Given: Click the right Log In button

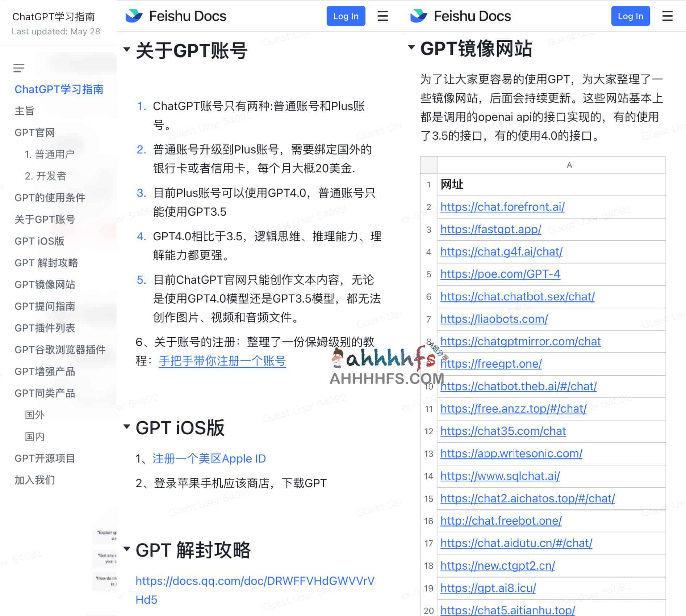Looking at the screenshot, I should coord(630,16).
